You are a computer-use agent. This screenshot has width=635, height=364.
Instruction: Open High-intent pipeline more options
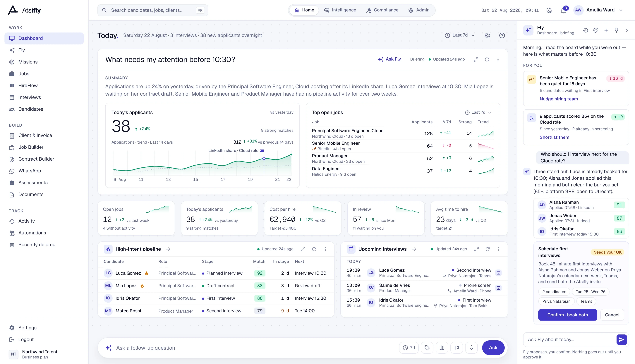[x=325, y=249]
